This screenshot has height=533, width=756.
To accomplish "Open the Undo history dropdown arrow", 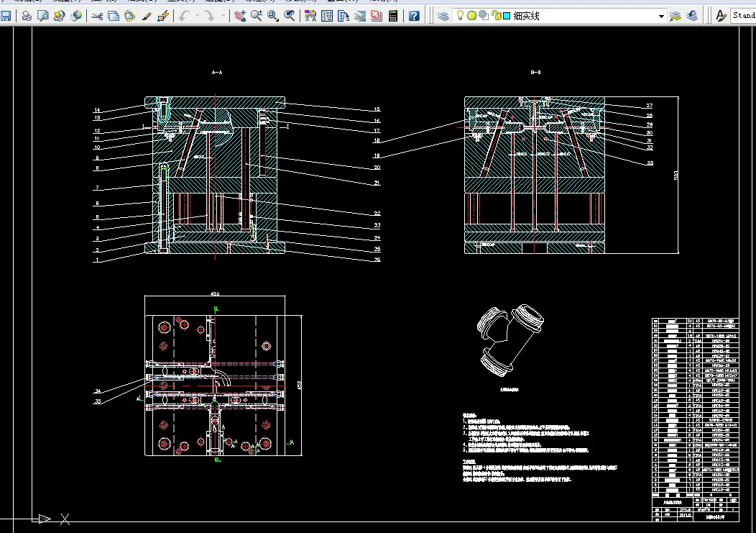I will tap(197, 16).
